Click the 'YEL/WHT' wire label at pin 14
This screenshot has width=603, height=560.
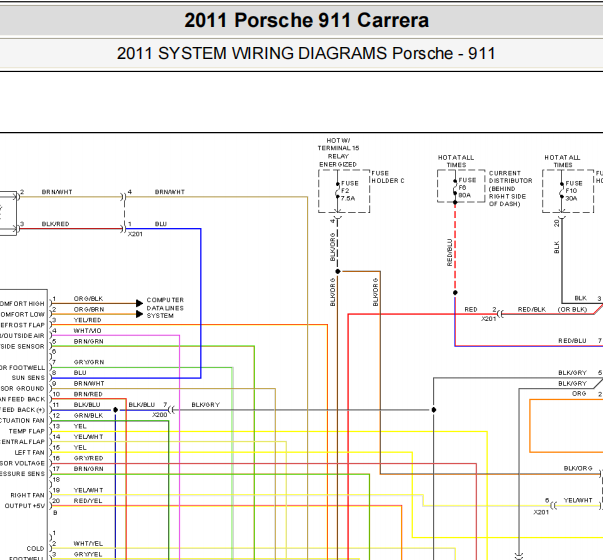click(88, 437)
